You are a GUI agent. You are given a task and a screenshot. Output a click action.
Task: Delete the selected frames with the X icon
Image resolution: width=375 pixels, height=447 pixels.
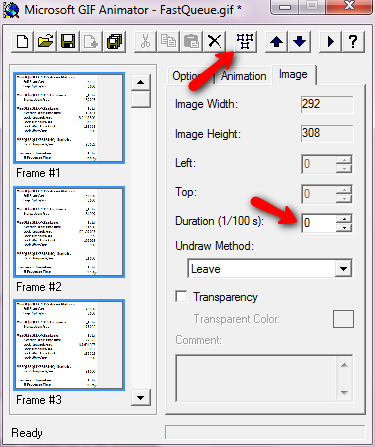coord(214,42)
